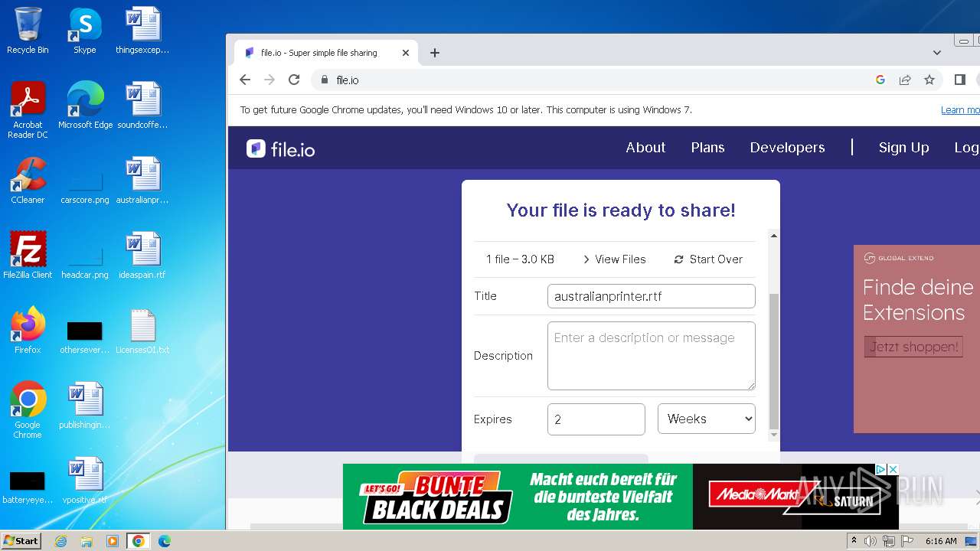The width and height of the screenshot is (980, 551).
Task: Open the Chrome tab search chevron
Action: click(x=937, y=53)
